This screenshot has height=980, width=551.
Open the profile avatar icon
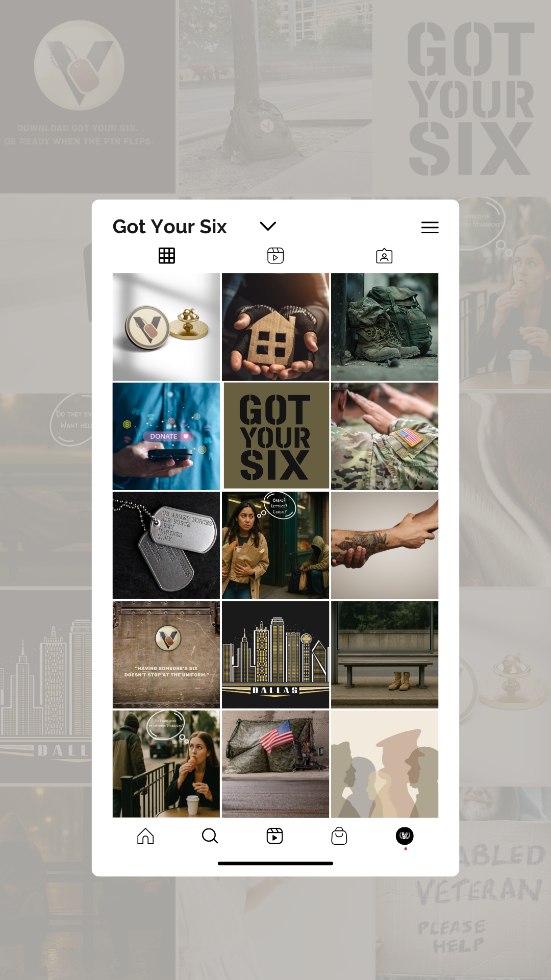pyautogui.click(x=405, y=836)
